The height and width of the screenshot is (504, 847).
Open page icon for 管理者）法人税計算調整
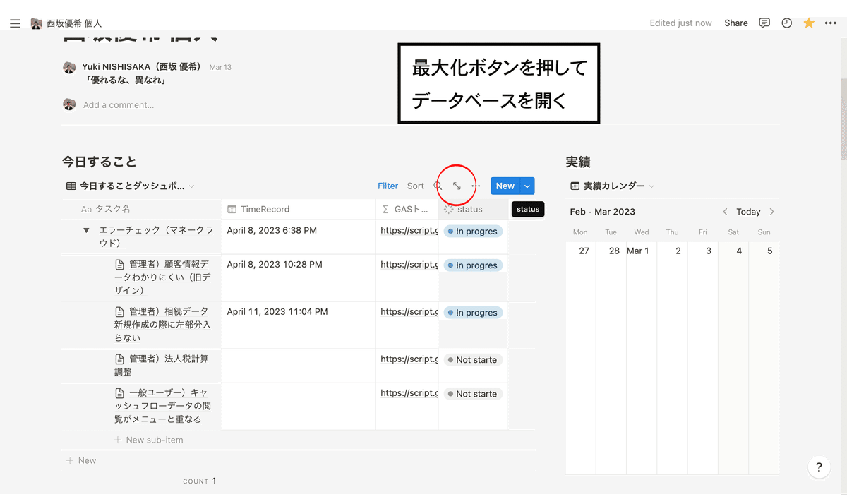click(120, 359)
